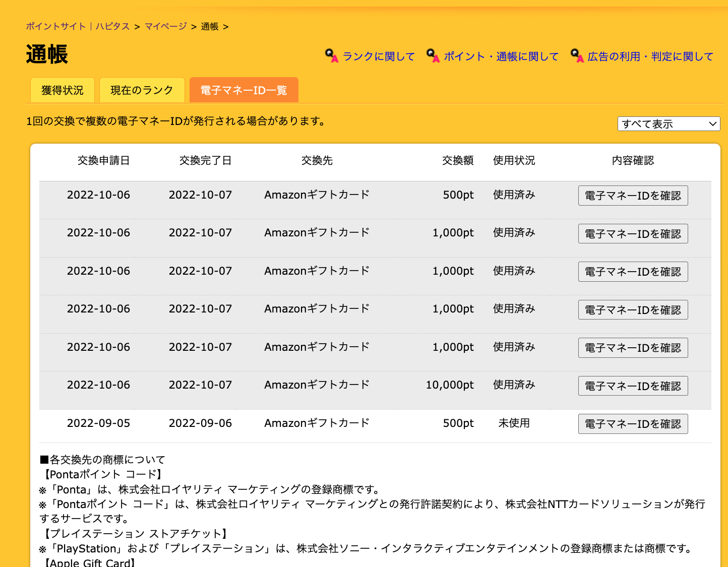Click the Q&A icon beside ランクに関して
This screenshot has width=728, height=567.
tap(331, 56)
